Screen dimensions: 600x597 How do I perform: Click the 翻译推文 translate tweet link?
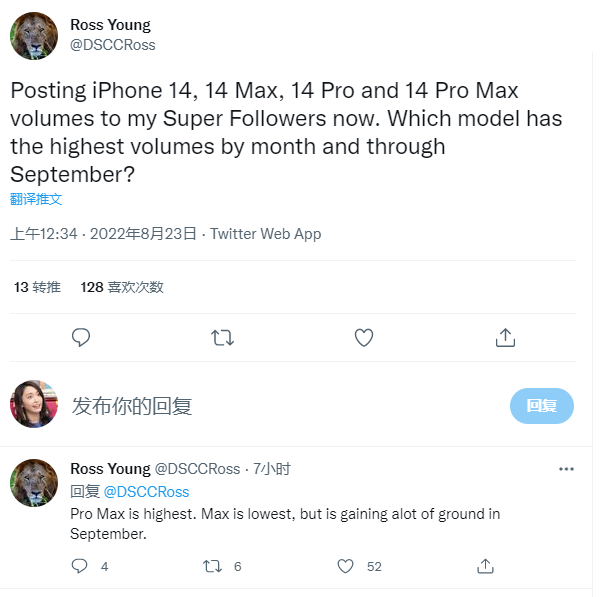click(x=36, y=199)
